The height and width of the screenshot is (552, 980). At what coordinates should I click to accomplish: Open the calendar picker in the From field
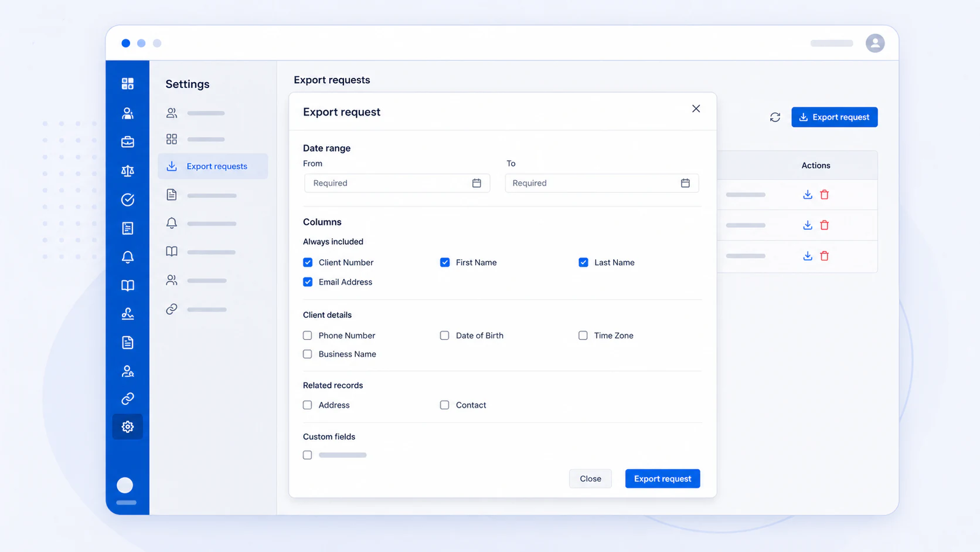tap(477, 183)
